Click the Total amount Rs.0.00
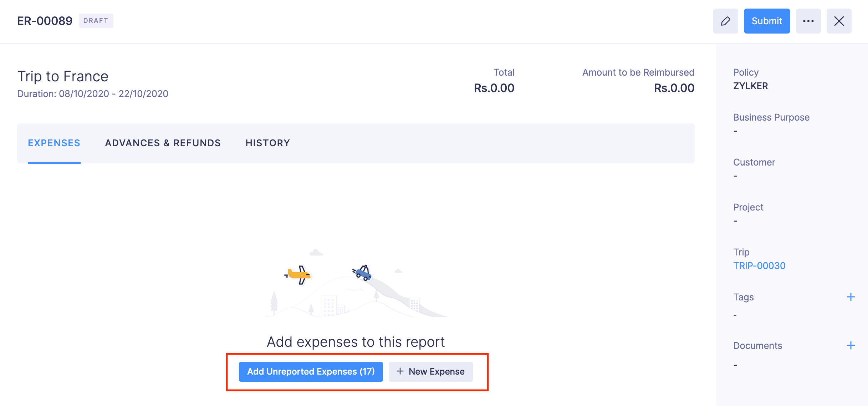 point(494,88)
